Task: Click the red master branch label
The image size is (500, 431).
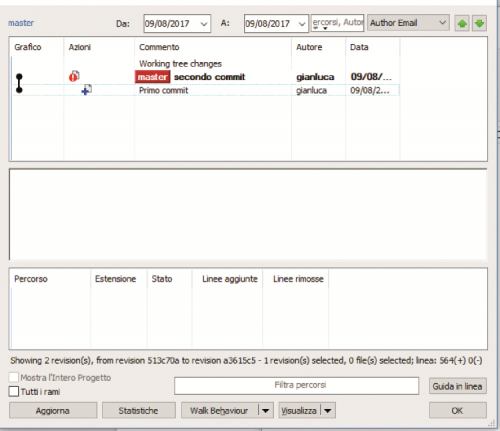Action: 153,77
